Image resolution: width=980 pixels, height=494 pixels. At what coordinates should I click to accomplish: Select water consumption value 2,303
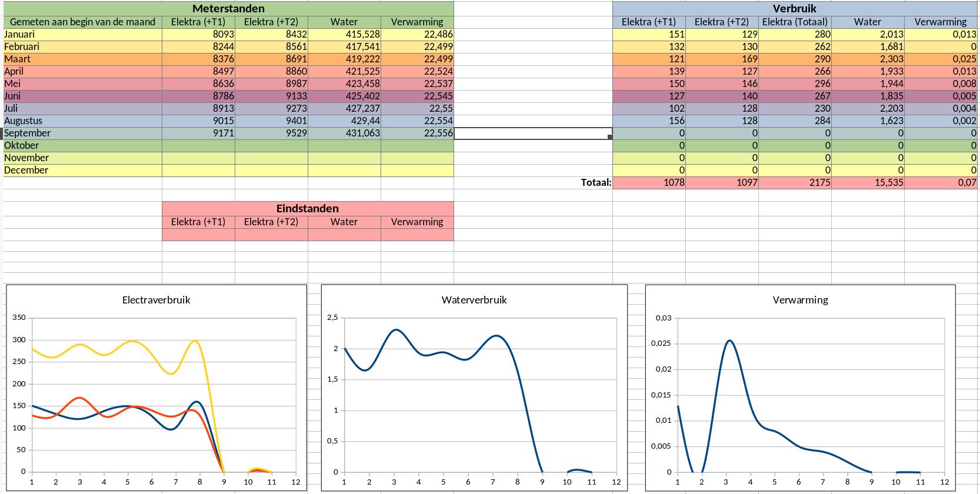coord(868,59)
